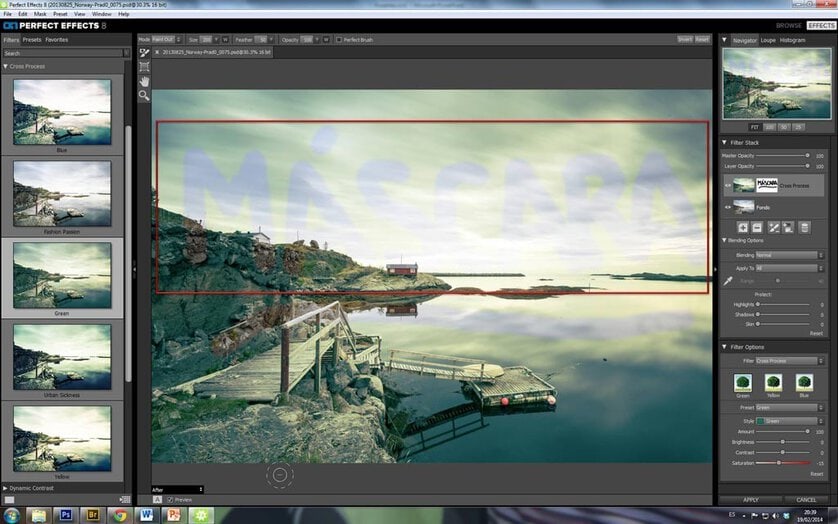838x524 pixels.
Task: Click the FIT zoom button in Navigator
Action: [755, 127]
